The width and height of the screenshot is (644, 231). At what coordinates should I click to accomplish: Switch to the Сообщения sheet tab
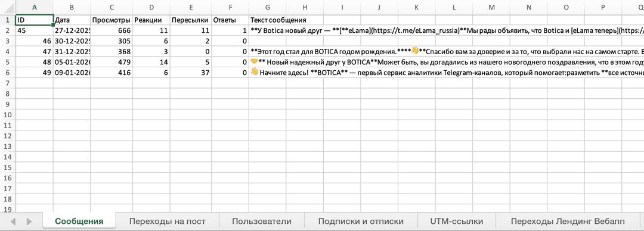(x=79, y=221)
